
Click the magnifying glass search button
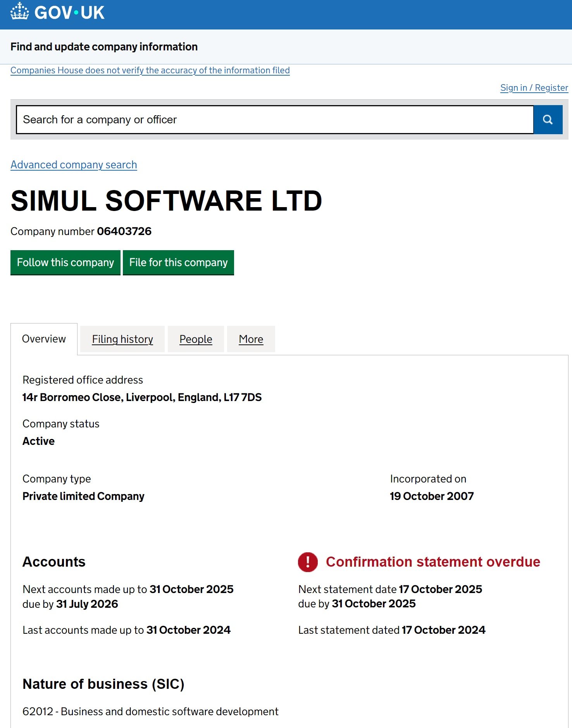point(548,119)
